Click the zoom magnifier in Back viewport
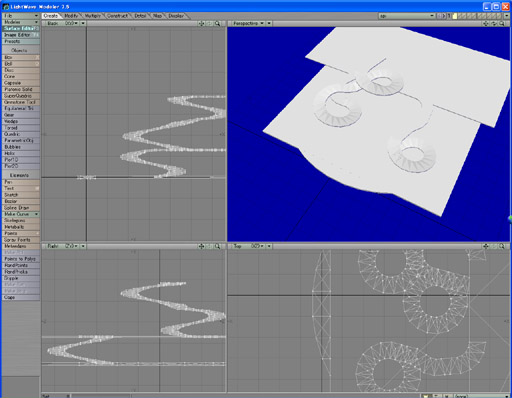 [x=217, y=23]
